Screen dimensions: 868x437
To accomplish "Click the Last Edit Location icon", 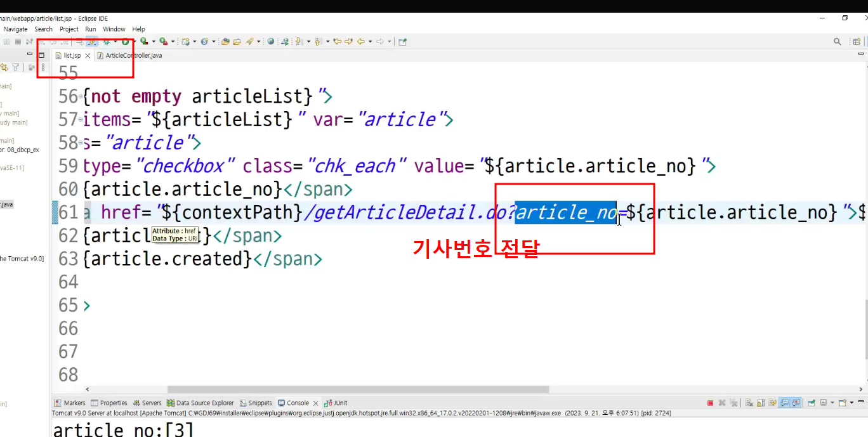I will 337,41.
